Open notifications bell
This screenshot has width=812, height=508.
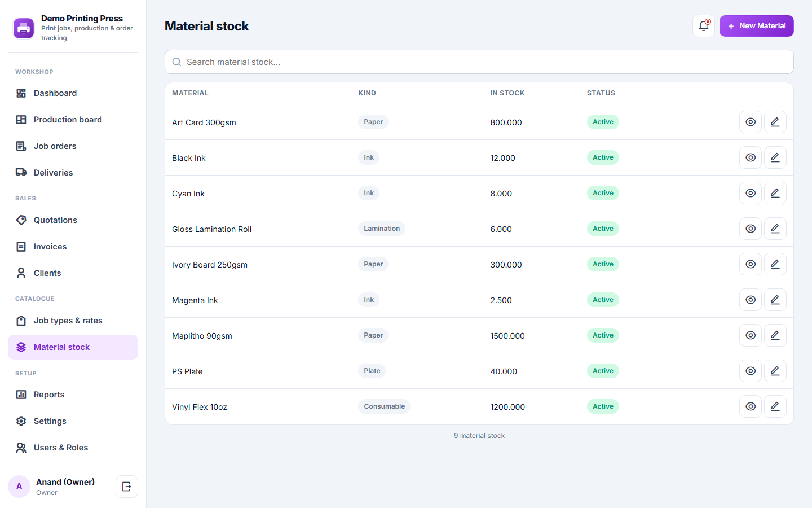tap(704, 26)
